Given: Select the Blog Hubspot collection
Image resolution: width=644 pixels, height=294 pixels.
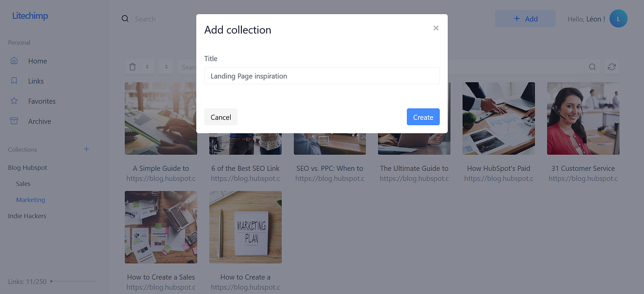Looking at the screenshot, I should click(27, 168).
